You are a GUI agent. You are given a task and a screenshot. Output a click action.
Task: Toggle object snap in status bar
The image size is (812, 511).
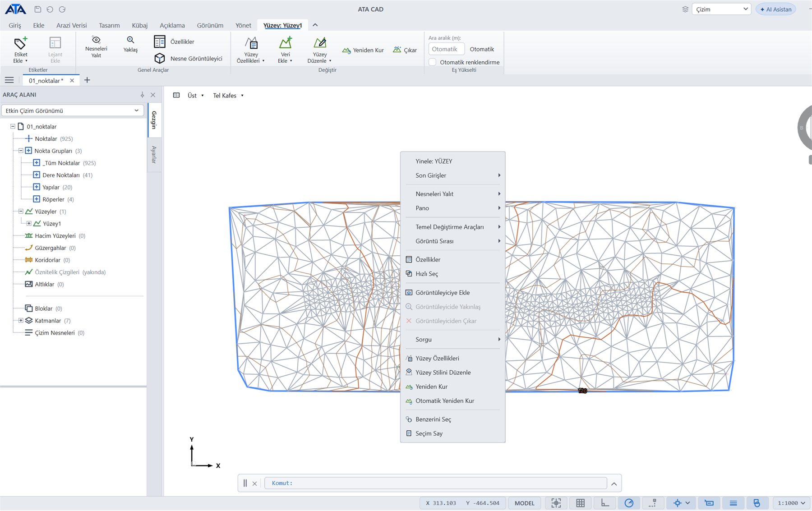point(677,503)
